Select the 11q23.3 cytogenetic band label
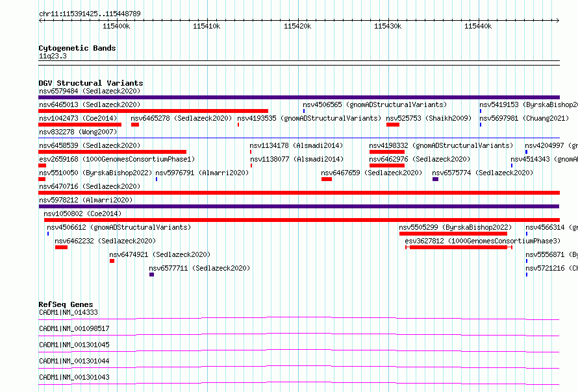The width and height of the screenshot is (578, 392). click(53, 56)
